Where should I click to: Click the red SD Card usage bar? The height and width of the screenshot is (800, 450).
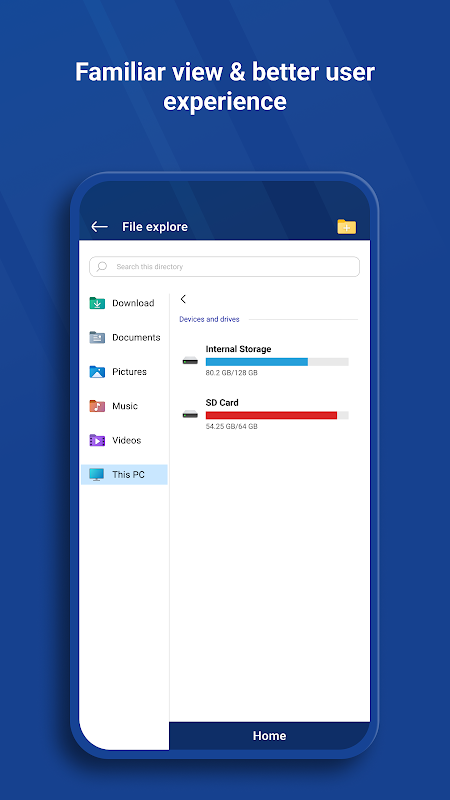point(271,415)
